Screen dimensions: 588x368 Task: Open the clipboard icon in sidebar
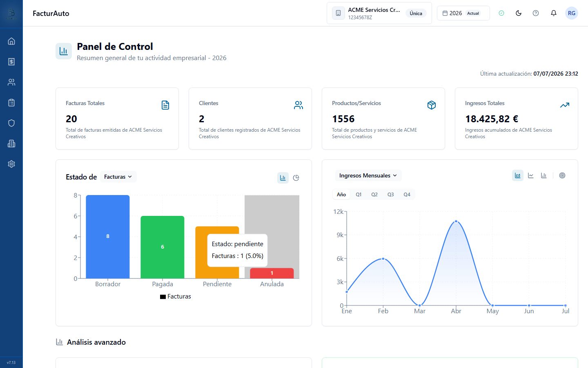pyautogui.click(x=11, y=103)
